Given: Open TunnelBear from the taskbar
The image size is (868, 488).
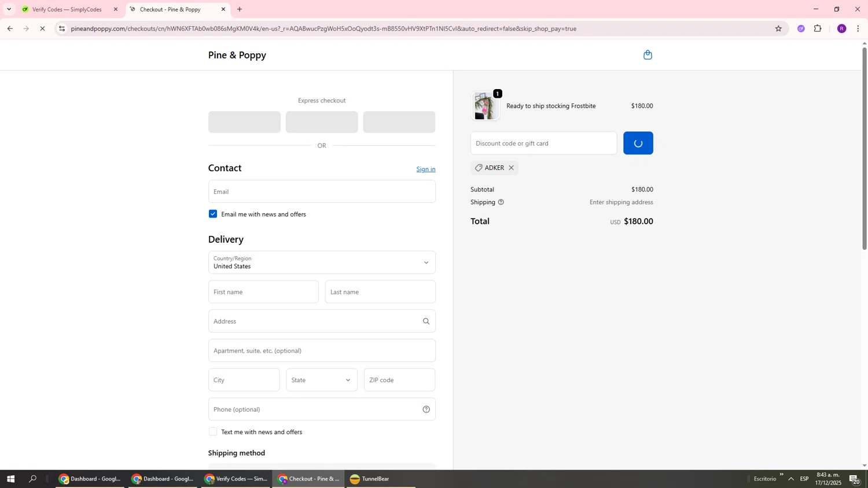Looking at the screenshot, I should (x=381, y=479).
